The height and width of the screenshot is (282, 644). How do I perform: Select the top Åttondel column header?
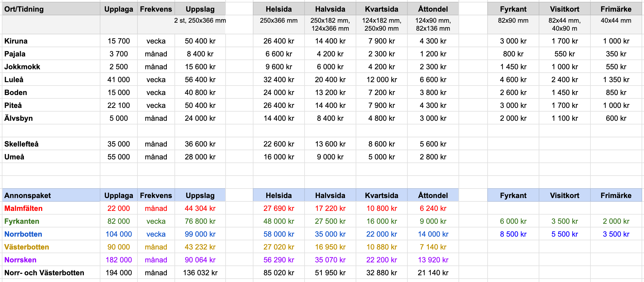(433, 9)
